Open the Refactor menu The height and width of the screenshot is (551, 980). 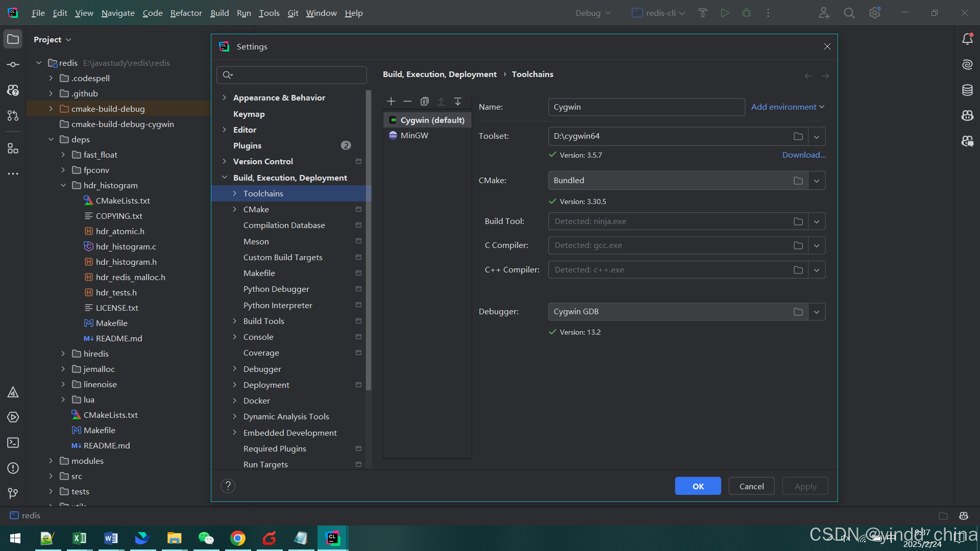coord(186,13)
